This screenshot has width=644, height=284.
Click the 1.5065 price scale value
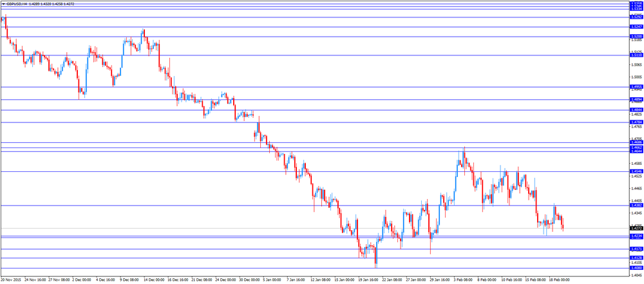click(x=636, y=65)
